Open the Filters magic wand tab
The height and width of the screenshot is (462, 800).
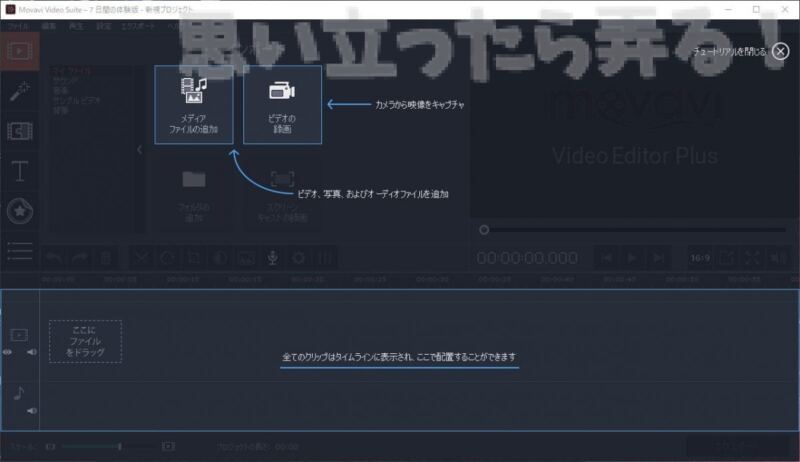tap(20, 91)
